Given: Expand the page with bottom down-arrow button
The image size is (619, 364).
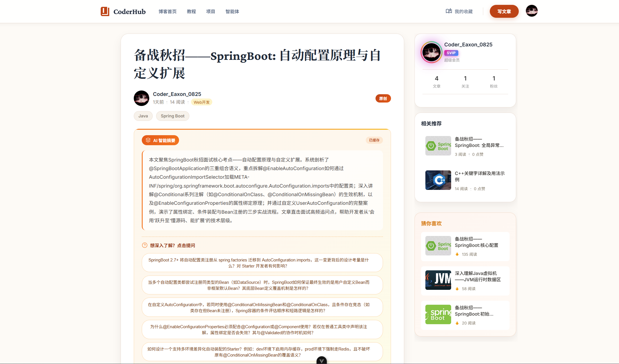Looking at the screenshot, I should tap(321, 361).
